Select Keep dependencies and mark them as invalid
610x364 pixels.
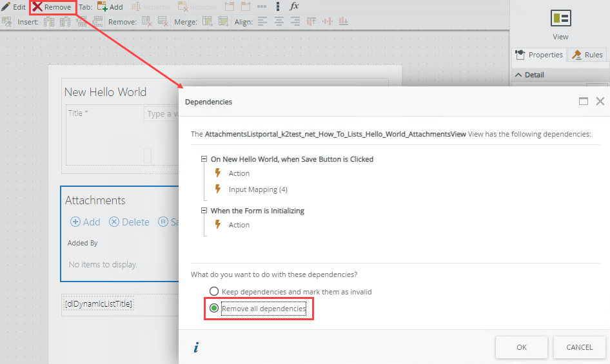[x=214, y=292]
